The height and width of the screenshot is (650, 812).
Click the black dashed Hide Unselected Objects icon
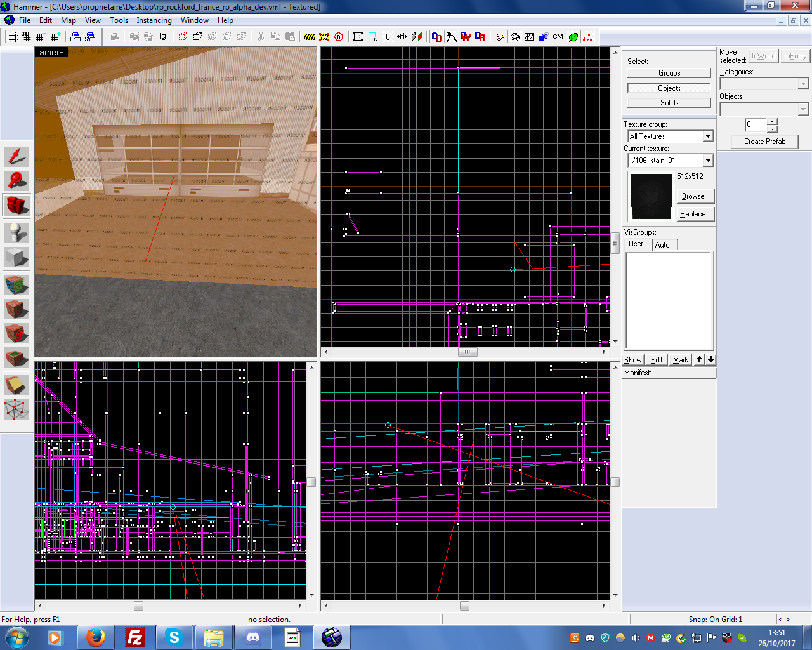[x=197, y=37]
